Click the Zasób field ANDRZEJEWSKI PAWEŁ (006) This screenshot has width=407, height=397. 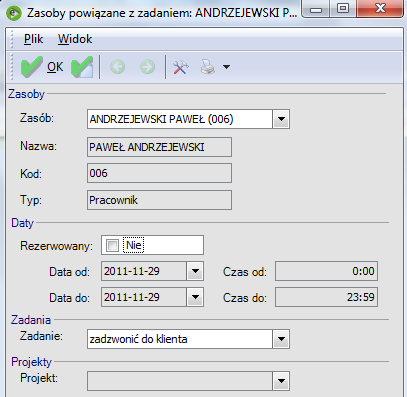tap(180, 119)
